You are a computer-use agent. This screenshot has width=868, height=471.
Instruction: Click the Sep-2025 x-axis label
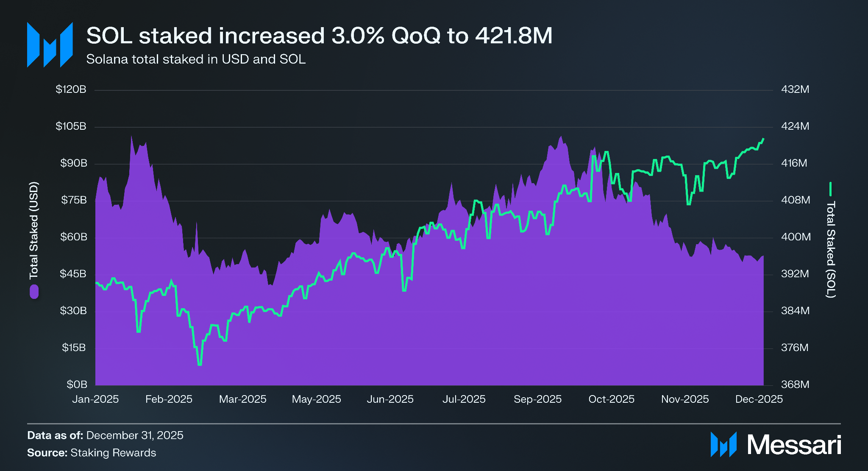click(x=537, y=399)
